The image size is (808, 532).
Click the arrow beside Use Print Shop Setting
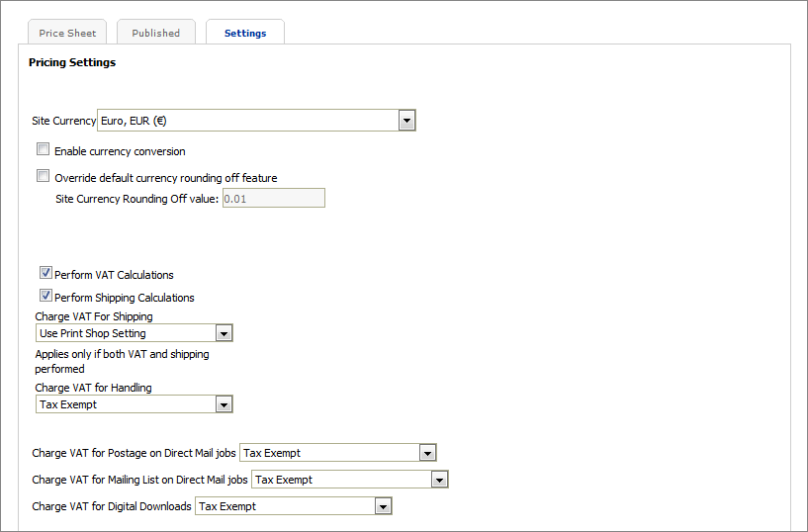(x=224, y=333)
